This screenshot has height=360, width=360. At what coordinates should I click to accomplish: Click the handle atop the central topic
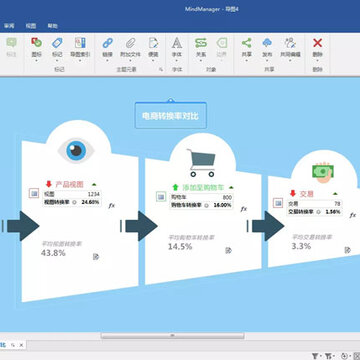[171, 100]
